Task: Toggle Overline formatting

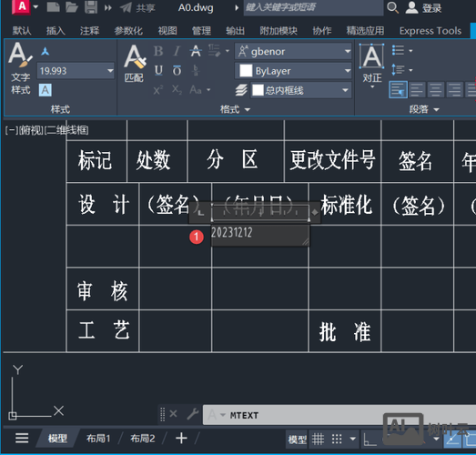Action: point(177,70)
